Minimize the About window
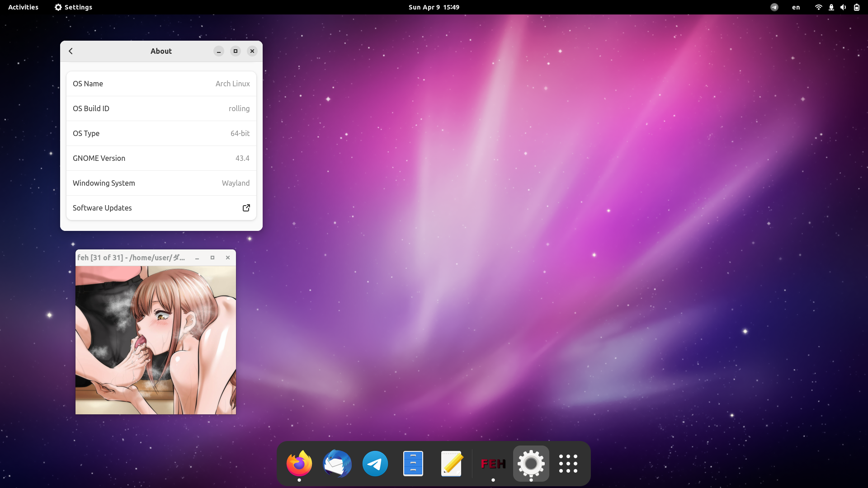The width and height of the screenshot is (868, 488). 219,51
